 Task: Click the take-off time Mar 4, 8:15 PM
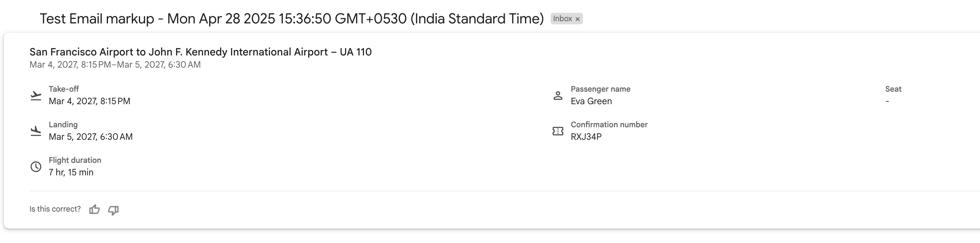pyautogui.click(x=89, y=101)
